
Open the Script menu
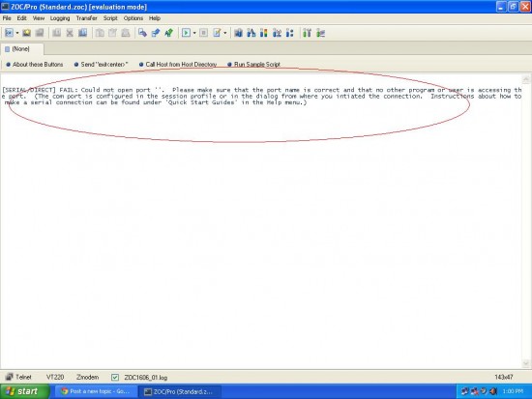coord(110,18)
